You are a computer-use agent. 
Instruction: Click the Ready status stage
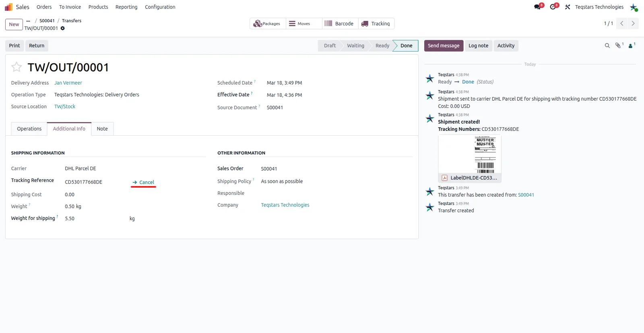tap(382, 46)
